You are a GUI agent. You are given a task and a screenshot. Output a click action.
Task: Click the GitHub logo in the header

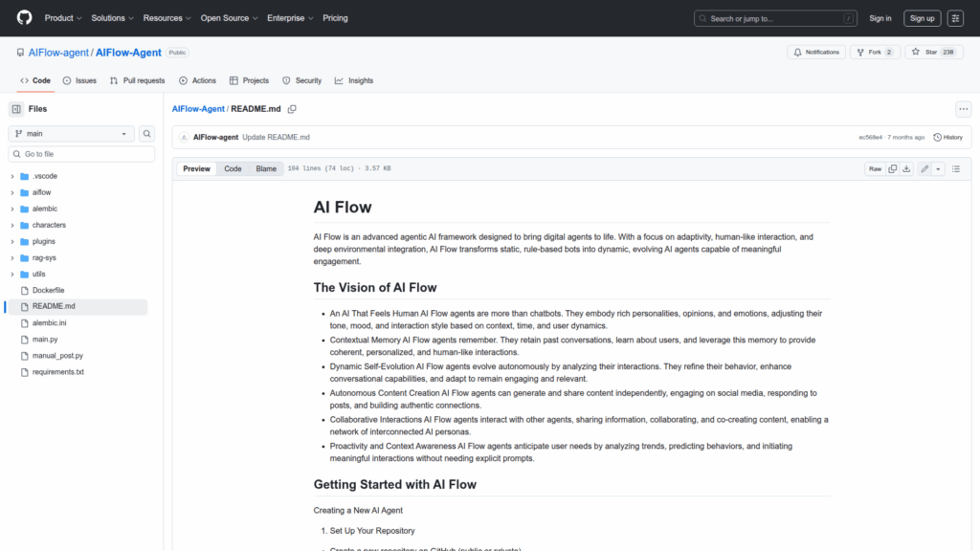pyautogui.click(x=24, y=18)
